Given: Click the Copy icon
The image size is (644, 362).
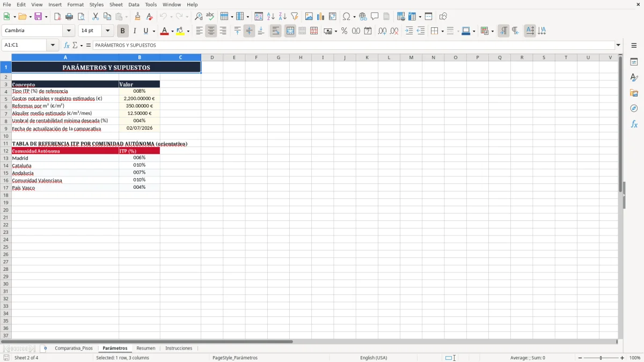Looking at the screenshot, I should (107, 17).
